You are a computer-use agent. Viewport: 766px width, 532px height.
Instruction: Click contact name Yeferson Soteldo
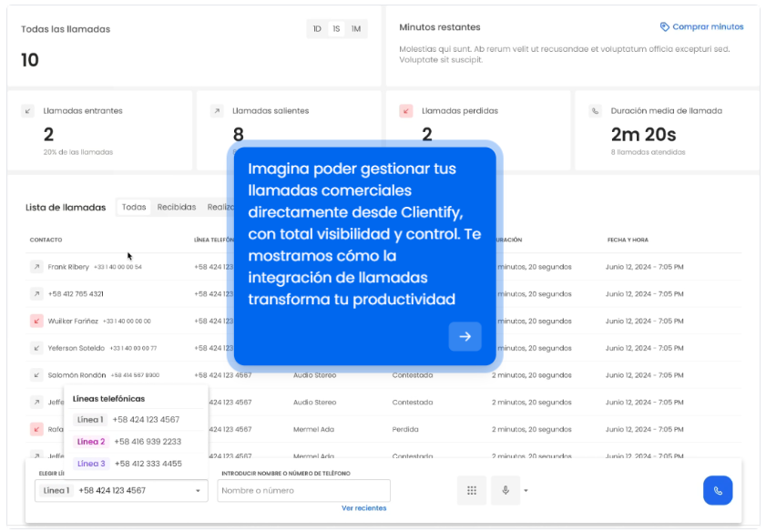click(x=77, y=348)
